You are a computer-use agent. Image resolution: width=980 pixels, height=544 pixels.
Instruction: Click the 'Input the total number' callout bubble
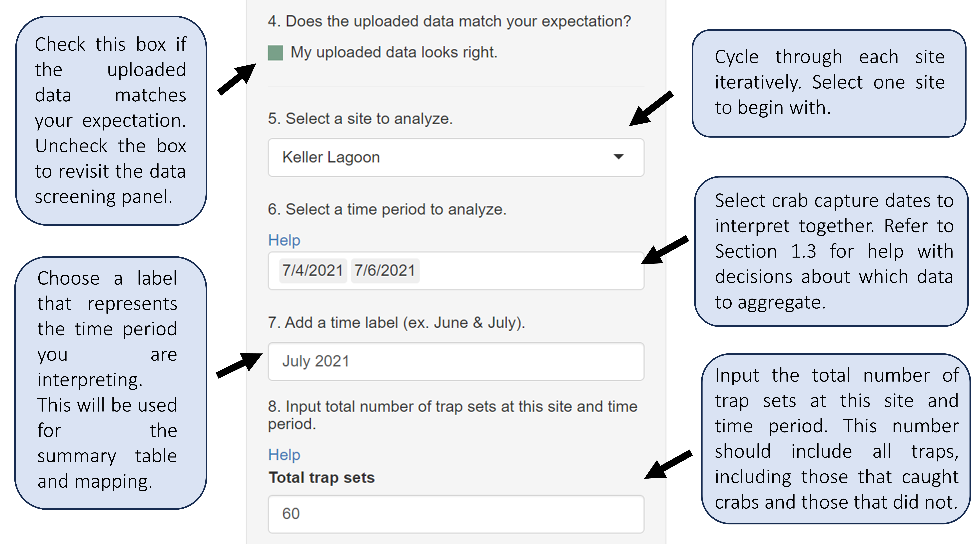[x=835, y=439]
